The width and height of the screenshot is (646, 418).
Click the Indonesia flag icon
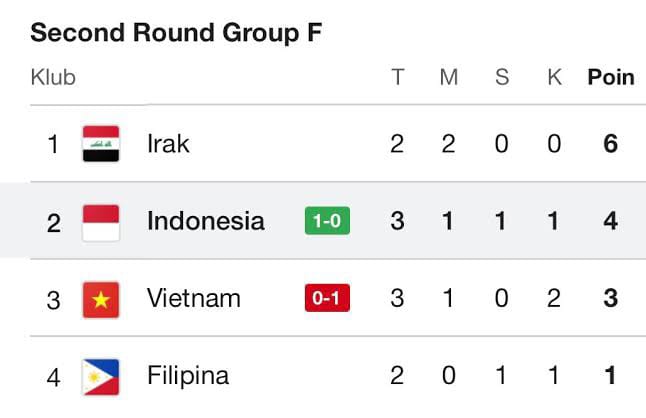coord(101,221)
